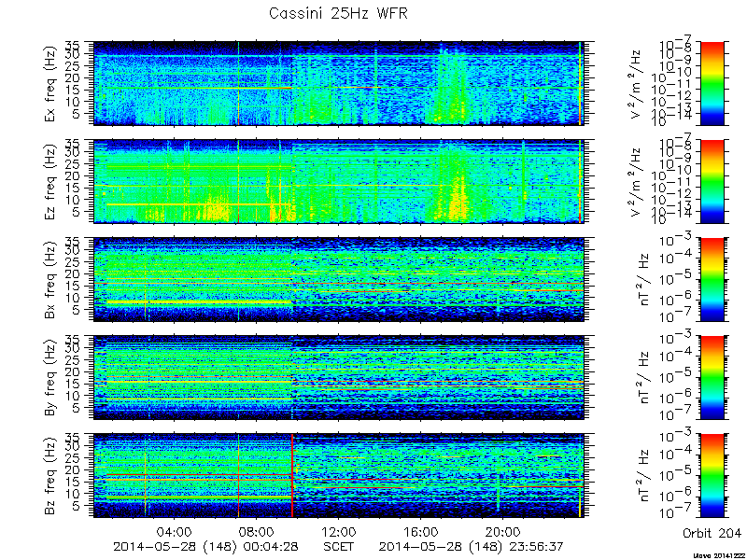This screenshot has width=747, height=560.
Task: Click the red vertical stripe at right edge of Ex panel
Action: [x=580, y=83]
